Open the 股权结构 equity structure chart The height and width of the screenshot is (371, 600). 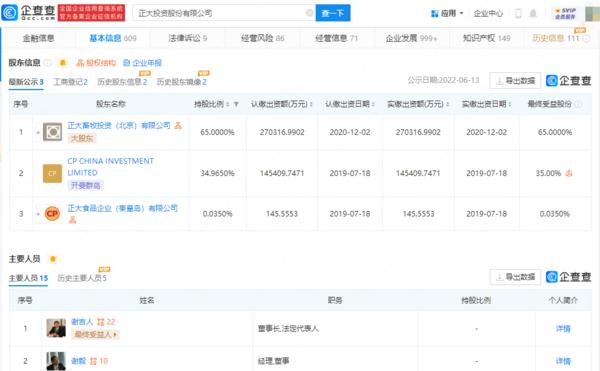point(96,63)
